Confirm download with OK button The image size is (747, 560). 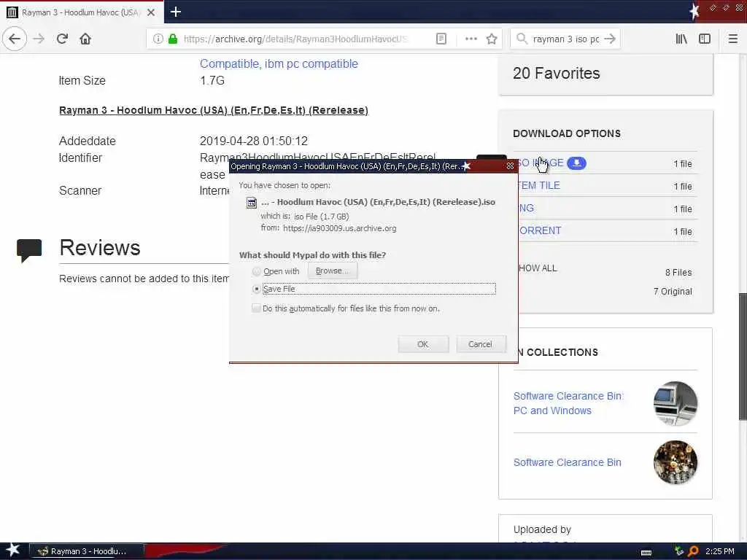[x=423, y=344]
